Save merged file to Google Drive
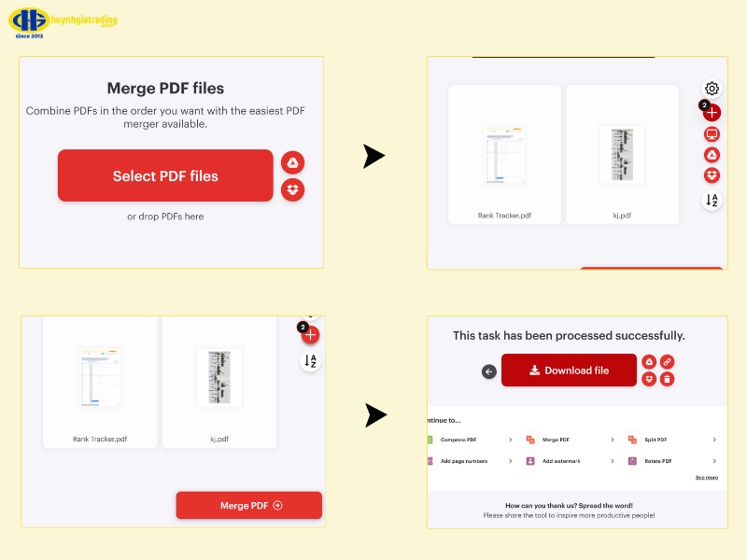 coord(650,362)
